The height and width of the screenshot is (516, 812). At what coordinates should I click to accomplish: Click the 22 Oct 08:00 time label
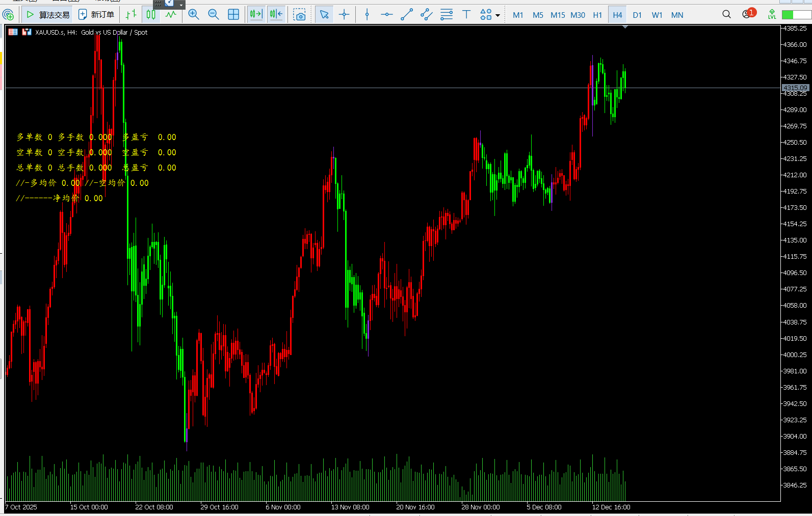click(154, 507)
